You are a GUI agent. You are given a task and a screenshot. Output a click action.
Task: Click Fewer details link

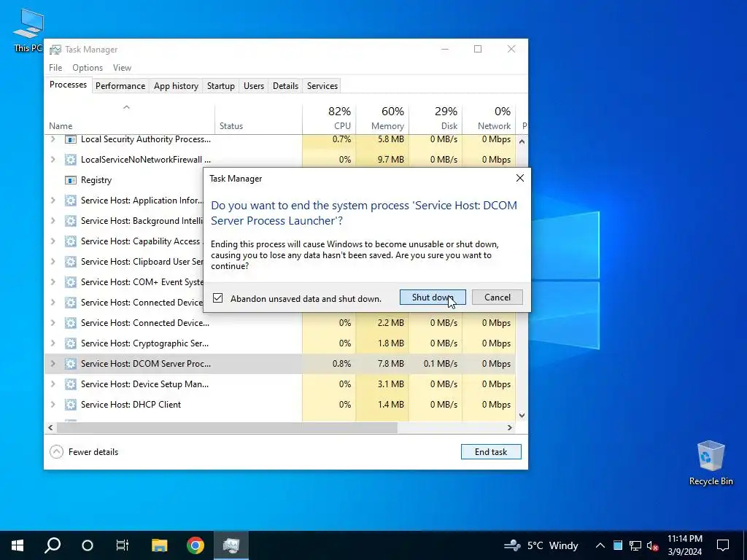click(x=93, y=451)
